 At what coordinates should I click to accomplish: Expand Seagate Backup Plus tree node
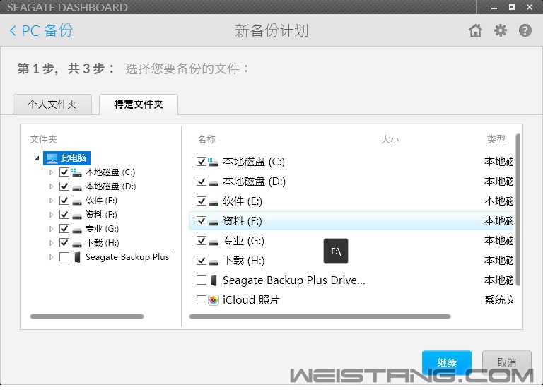(51, 257)
